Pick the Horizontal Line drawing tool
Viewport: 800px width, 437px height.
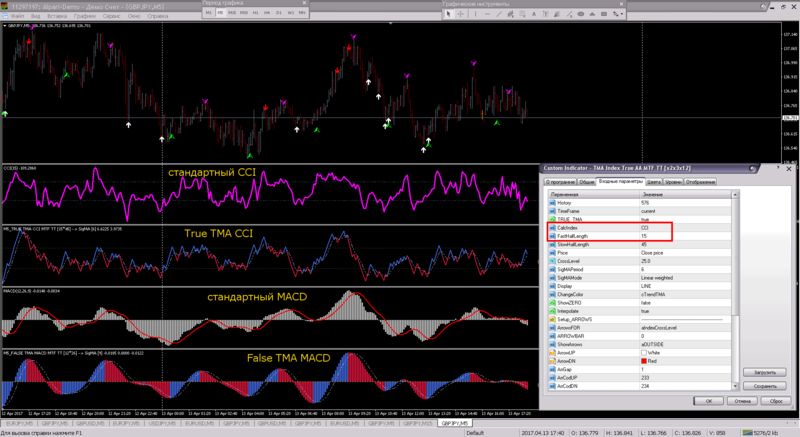coord(486,13)
